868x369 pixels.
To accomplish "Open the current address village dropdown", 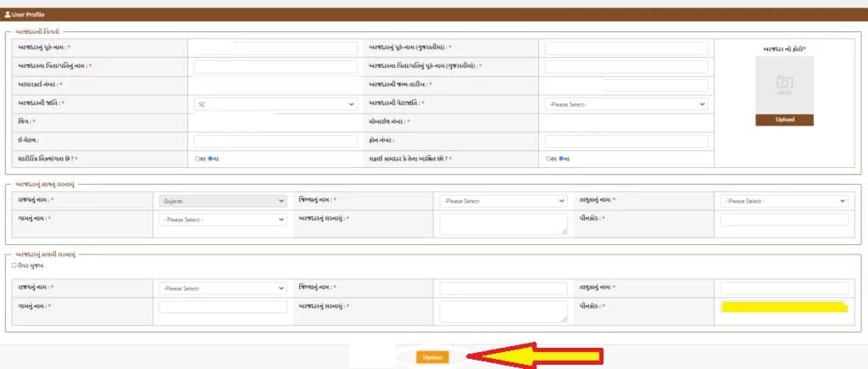I will 223,220.
